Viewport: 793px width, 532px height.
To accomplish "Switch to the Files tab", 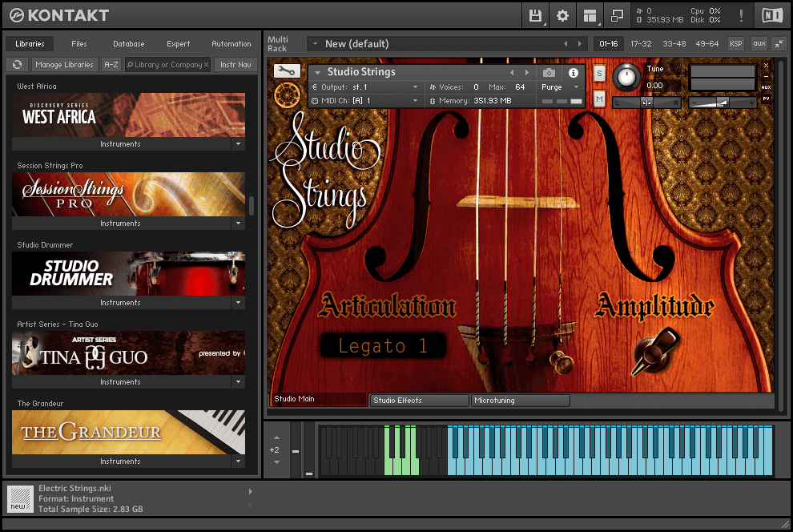I will [78, 44].
